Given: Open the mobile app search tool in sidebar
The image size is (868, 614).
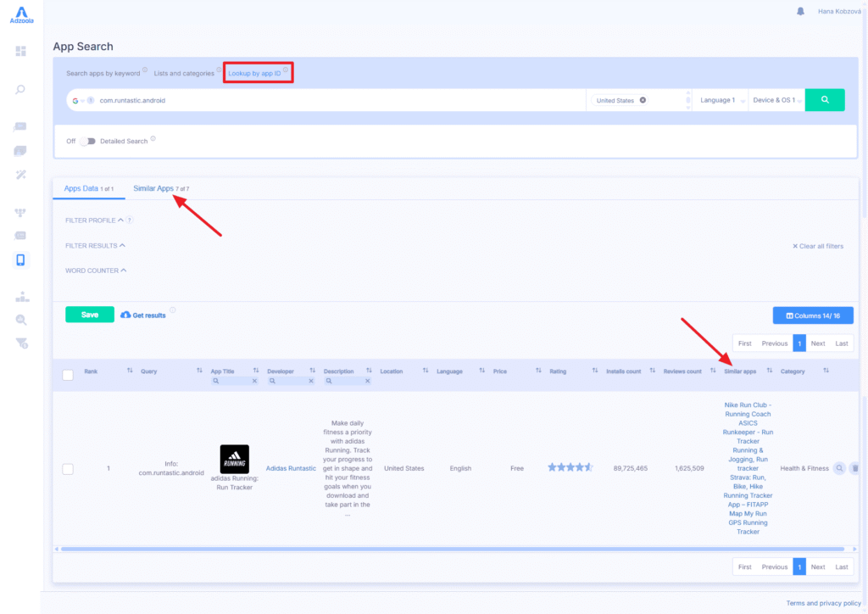Looking at the screenshot, I should [x=21, y=260].
